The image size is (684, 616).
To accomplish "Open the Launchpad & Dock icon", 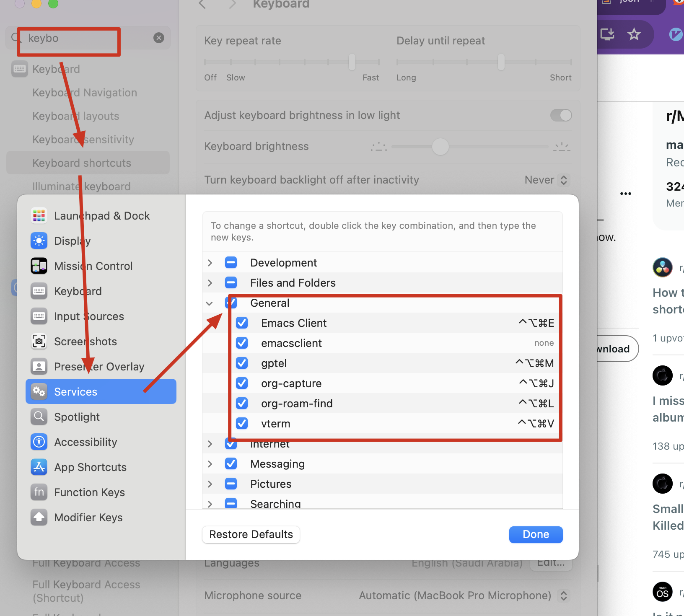I will (x=39, y=215).
